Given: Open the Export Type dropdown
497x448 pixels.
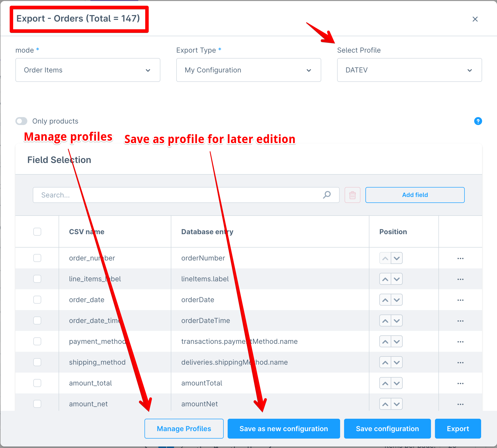Looking at the screenshot, I should tap(249, 70).
